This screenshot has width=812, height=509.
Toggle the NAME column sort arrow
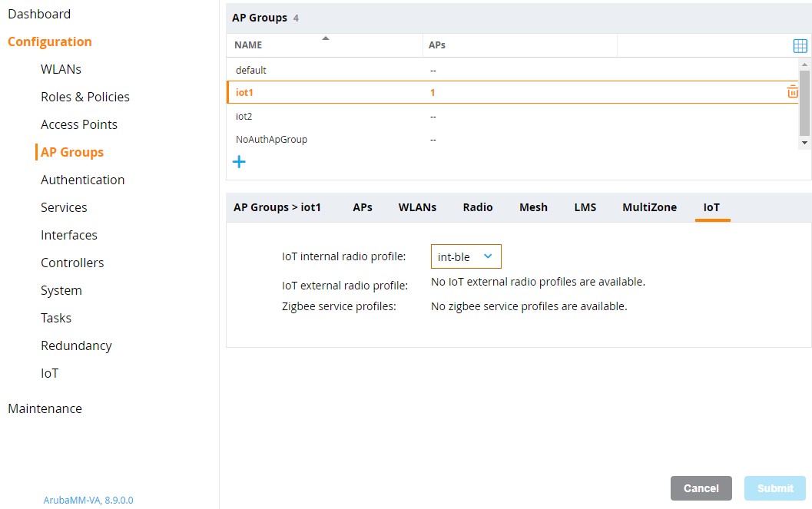coord(326,39)
